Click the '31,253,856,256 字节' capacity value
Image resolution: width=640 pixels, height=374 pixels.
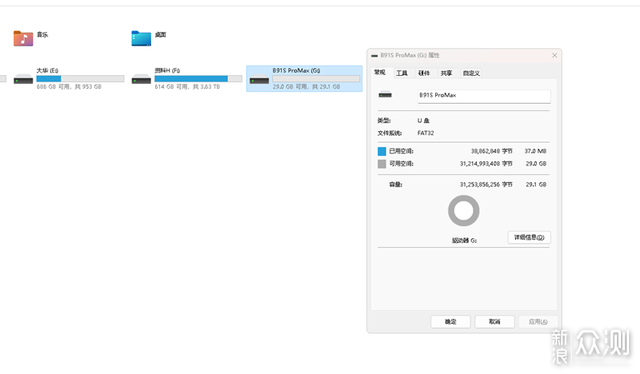tap(486, 185)
